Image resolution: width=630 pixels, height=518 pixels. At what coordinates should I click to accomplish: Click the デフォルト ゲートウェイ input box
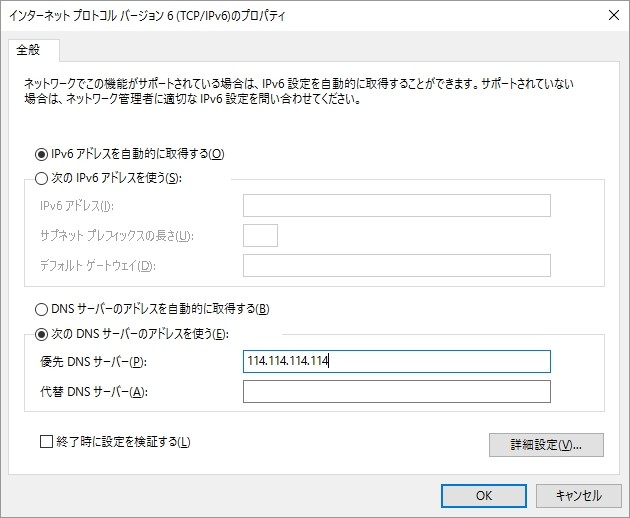(396, 265)
